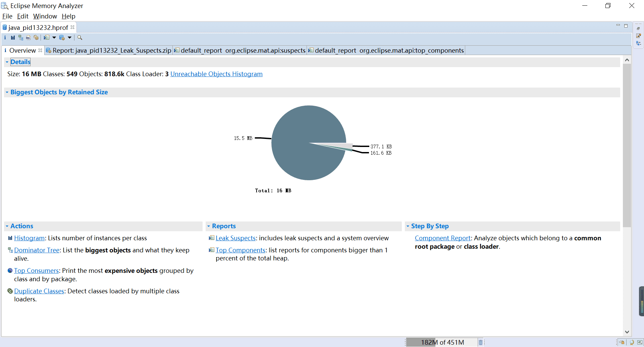
Task: Run garbage collector trash icon
Action: tap(480, 342)
